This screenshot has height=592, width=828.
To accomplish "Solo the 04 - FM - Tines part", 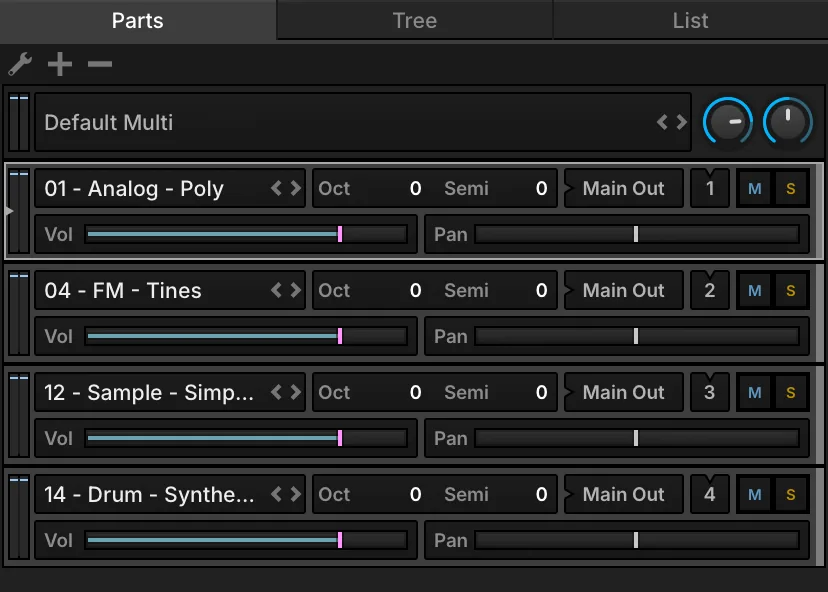I will (791, 290).
